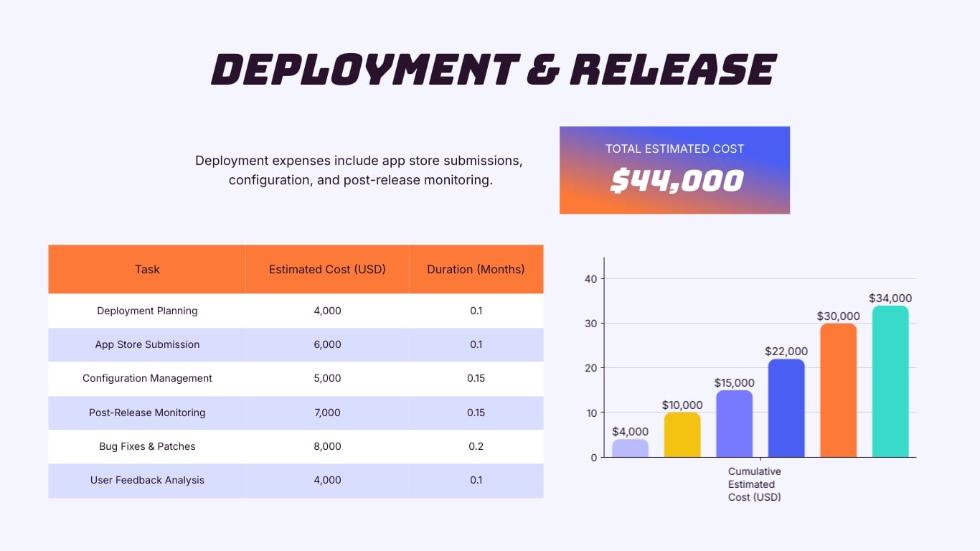The height and width of the screenshot is (551, 980).
Task: Select the $44,000 total figure
Action: (674, 182)
